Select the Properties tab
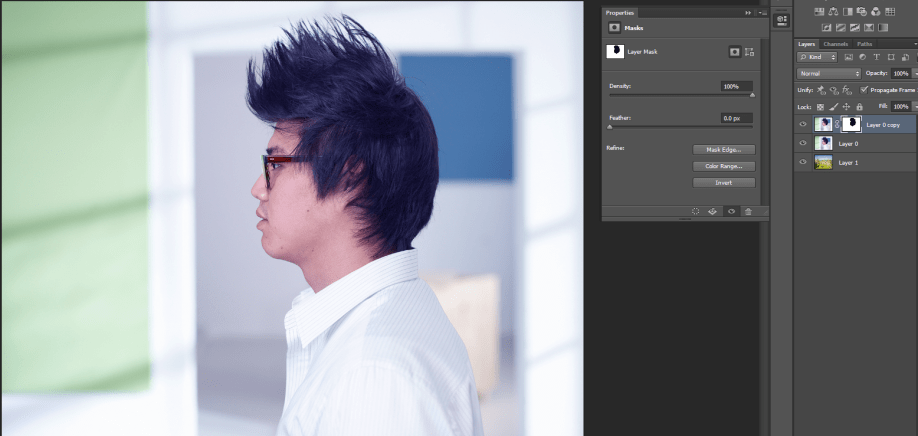This screenshot has width=918, height=436. click(x=619, y=13)
